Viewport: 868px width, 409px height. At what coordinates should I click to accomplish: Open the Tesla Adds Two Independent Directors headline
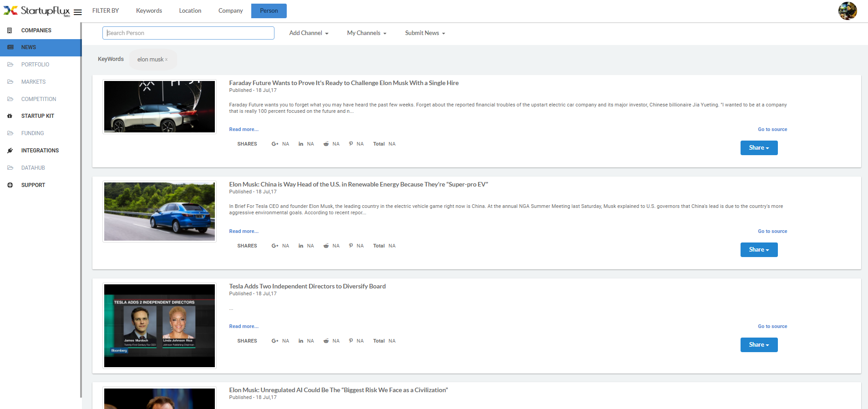(307, 286)
